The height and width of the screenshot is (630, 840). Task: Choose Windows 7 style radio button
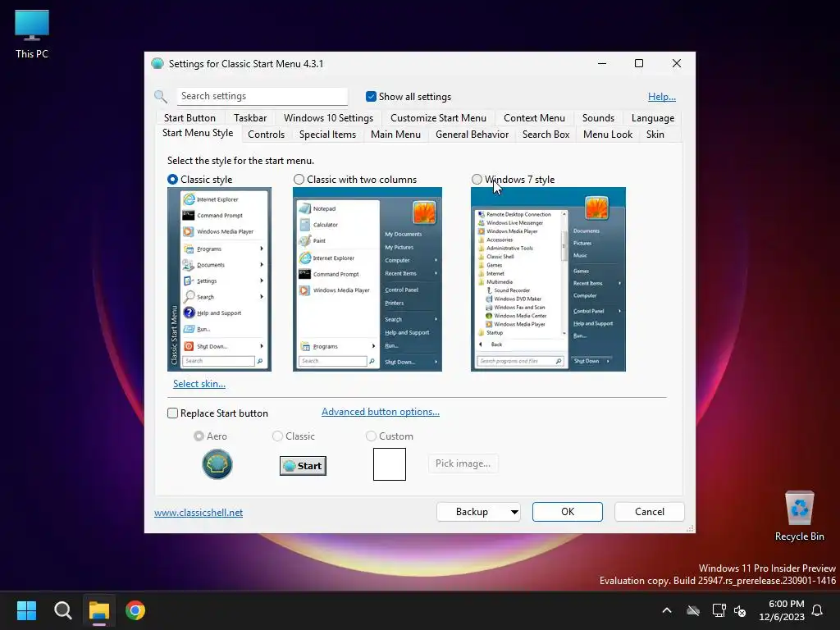[x=477, y=180]
